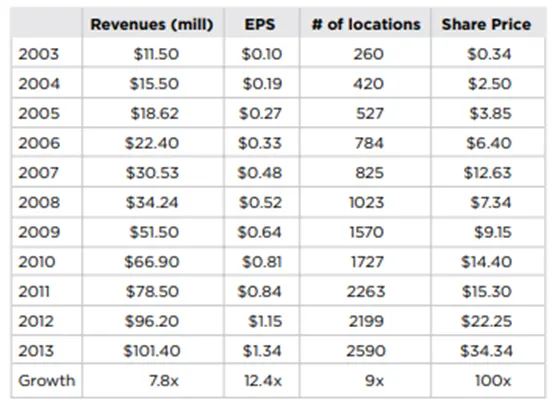This screenshot has height=400, width=552.
Task: Select the '2011' year cell
Action: pos(34,292)
